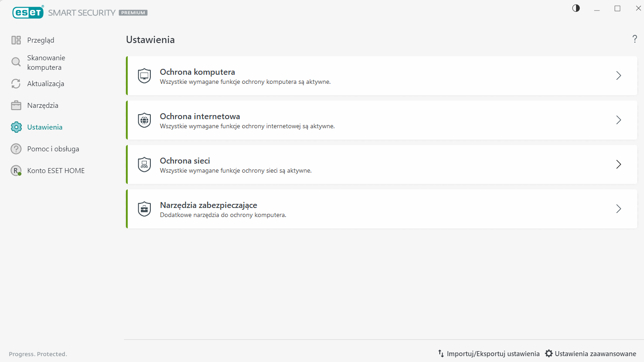Expand Narzędzia zabezpieczające with its chevron
Viewport: 644px width, 362px height.
(619, 209)
